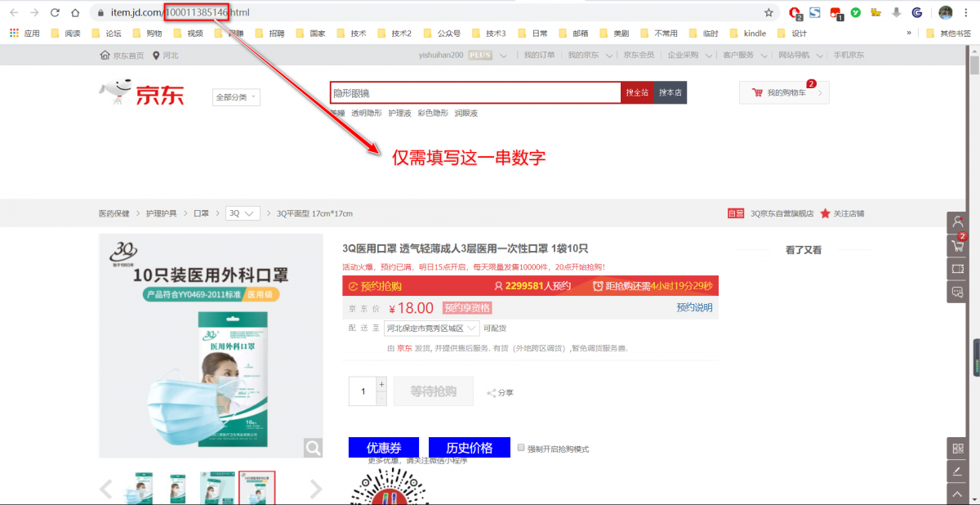980x505 pixels.
Task: Select the red-outlined product thumbnail
Action: coord(256,488)
